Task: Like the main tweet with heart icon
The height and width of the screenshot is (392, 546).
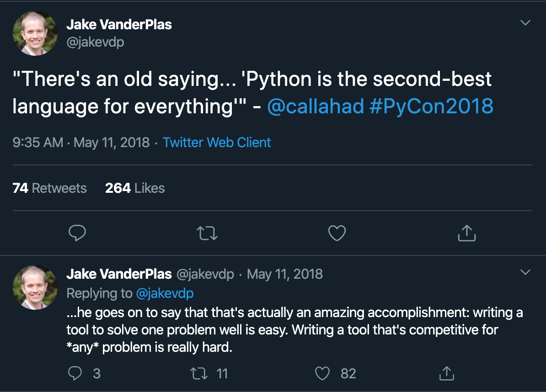Action: coord(337,233)
